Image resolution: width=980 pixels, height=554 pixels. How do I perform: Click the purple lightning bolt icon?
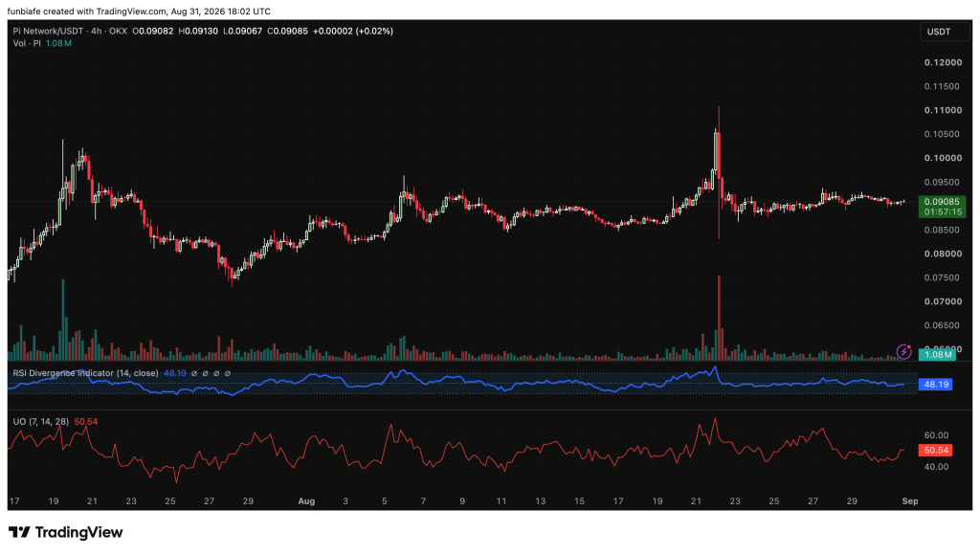point(903,352)
